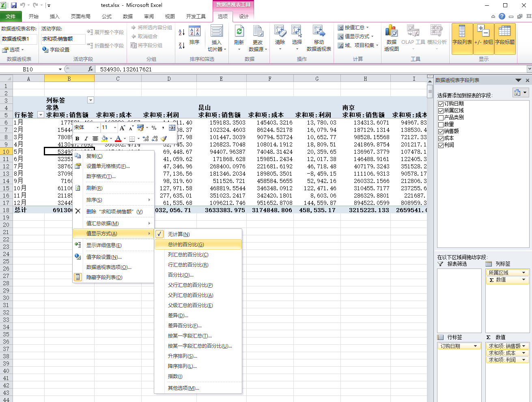532x402 pixels.
Task: Toggle the Field List (字段列表) button
Action: click(462, 39)
